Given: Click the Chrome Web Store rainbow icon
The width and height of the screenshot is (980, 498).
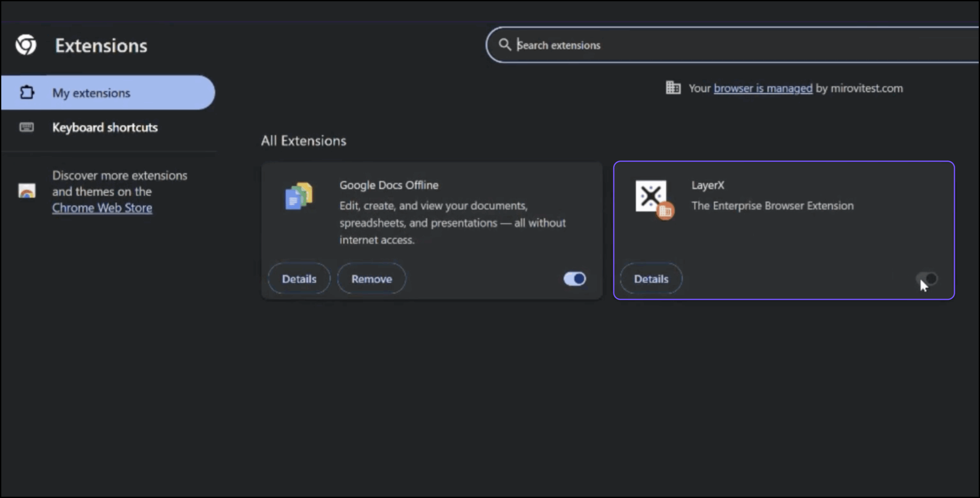Looking at the screenshot, I should (x=27, y=191).
